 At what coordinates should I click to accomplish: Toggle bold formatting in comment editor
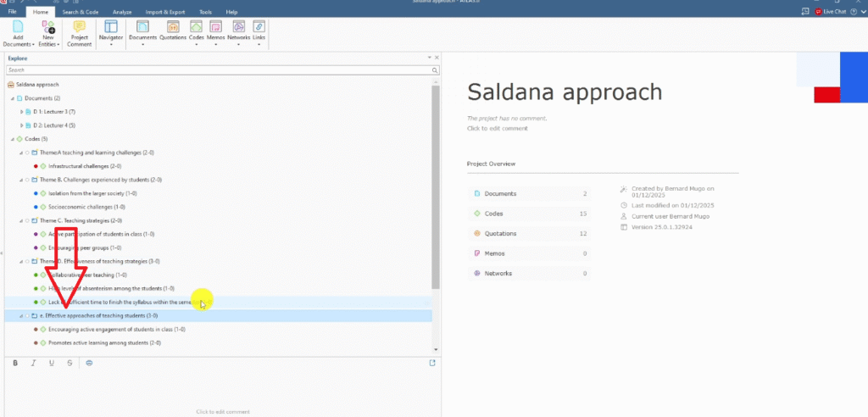[15, 363]
